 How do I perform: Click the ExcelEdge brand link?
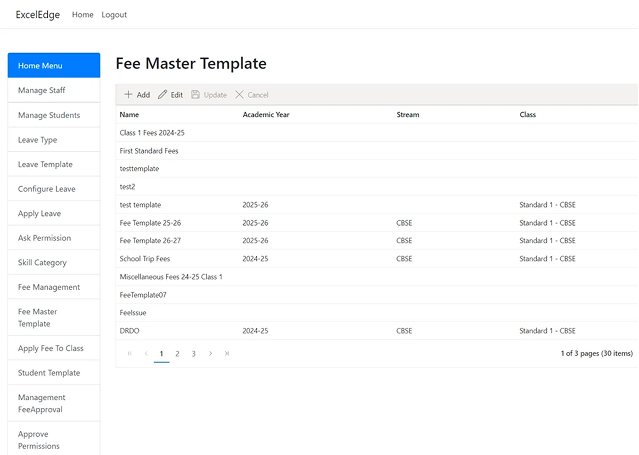[x=37, y=15]
